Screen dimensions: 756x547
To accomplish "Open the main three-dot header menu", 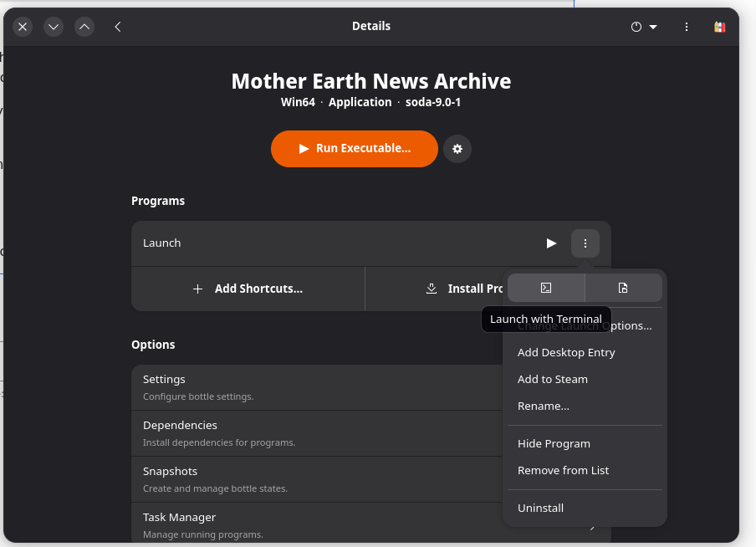I will (687, 27).
